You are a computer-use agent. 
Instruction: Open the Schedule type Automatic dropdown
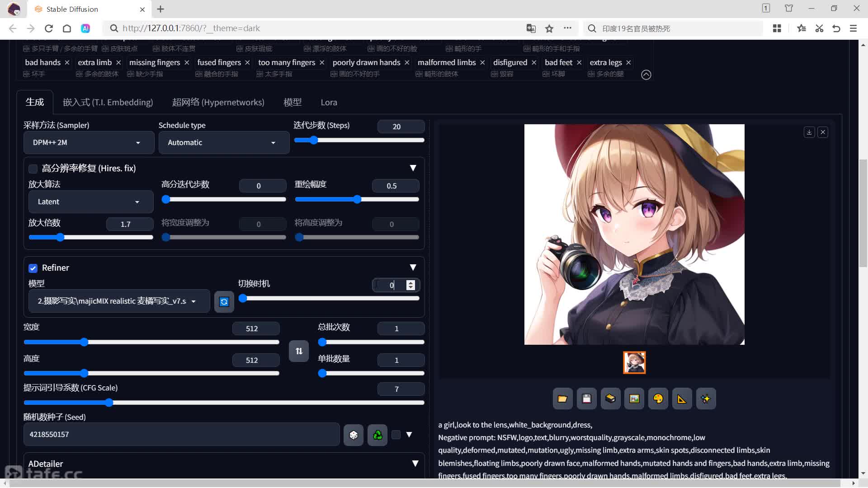224,143
